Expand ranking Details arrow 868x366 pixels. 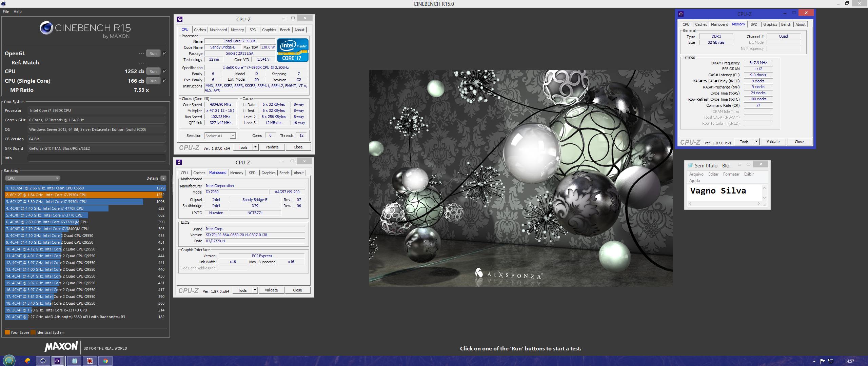click(x=163, y=178)
